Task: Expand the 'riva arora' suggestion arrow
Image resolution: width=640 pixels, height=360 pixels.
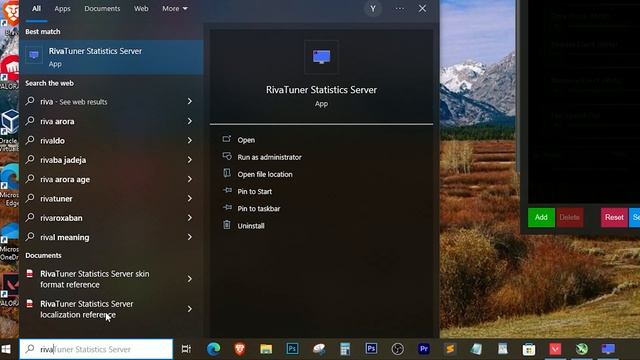Action: click(190, 121)
